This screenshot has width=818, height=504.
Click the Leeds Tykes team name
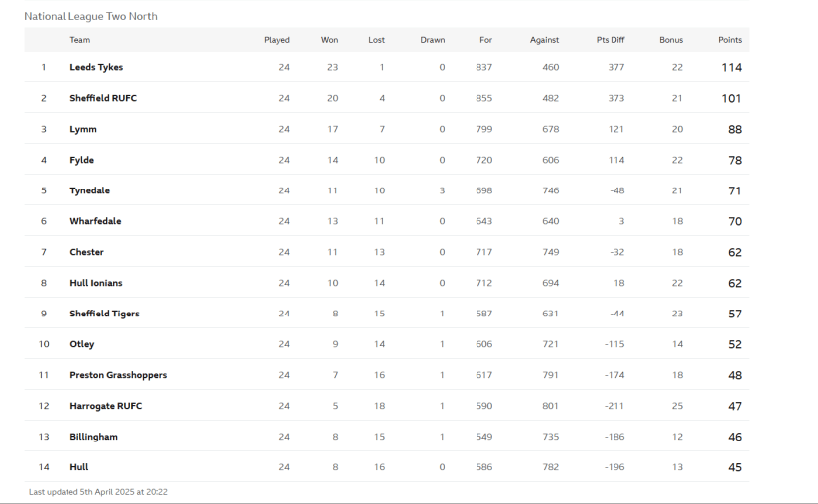(x=96, y=67)
